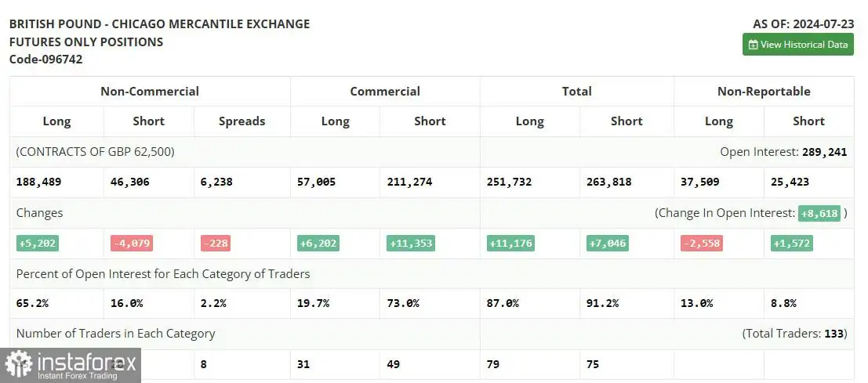
Task: Click trader count 79 for Total long
Action: coord(493,364)
